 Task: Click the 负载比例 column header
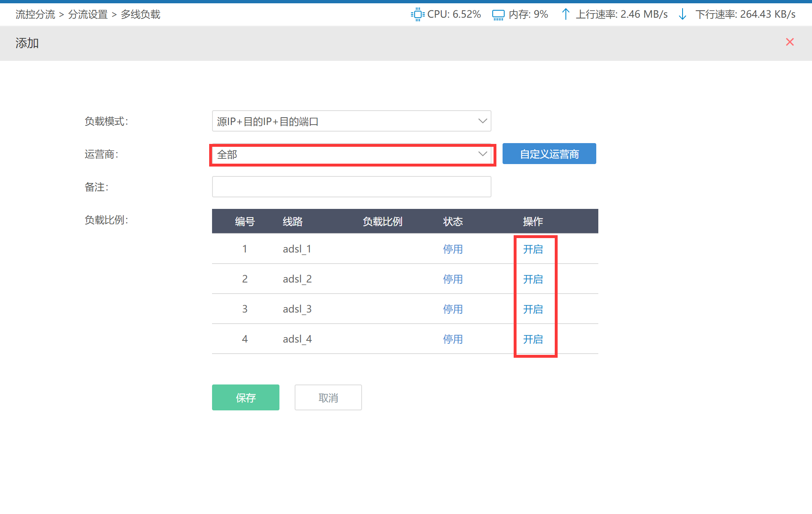tap(382, 222)
